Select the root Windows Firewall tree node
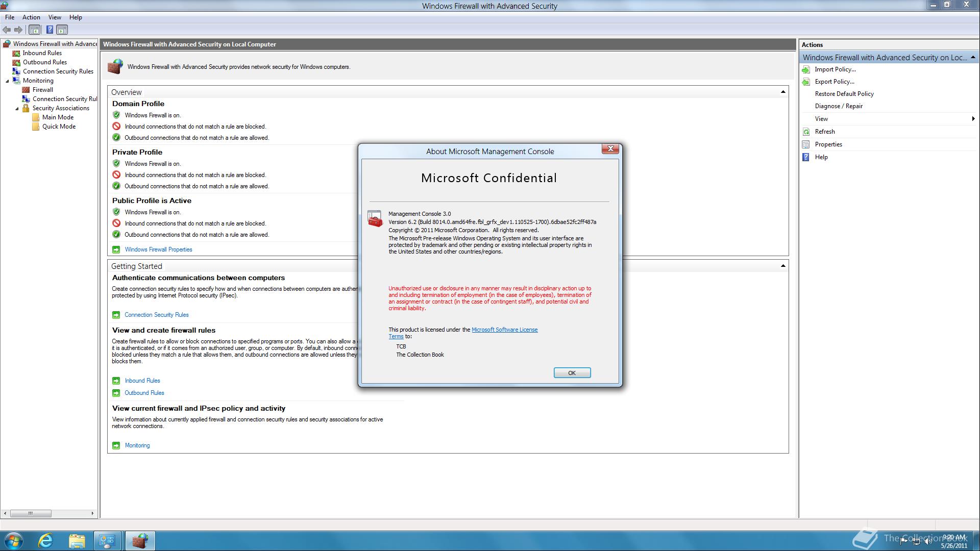The image size is (980, 551). pyautogui.click(x=55, y=44)
